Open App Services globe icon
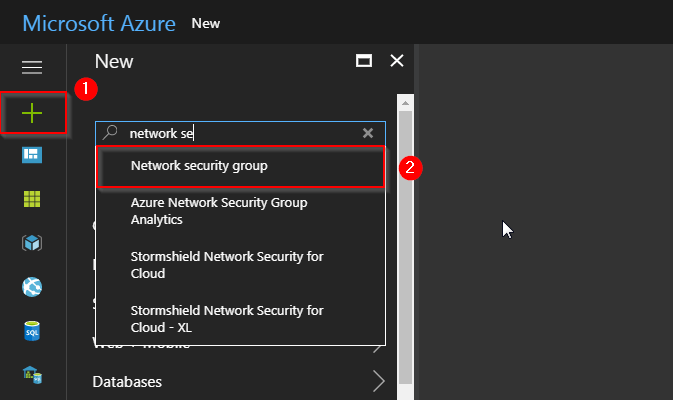Screen dimensions: 673x400 32,287
